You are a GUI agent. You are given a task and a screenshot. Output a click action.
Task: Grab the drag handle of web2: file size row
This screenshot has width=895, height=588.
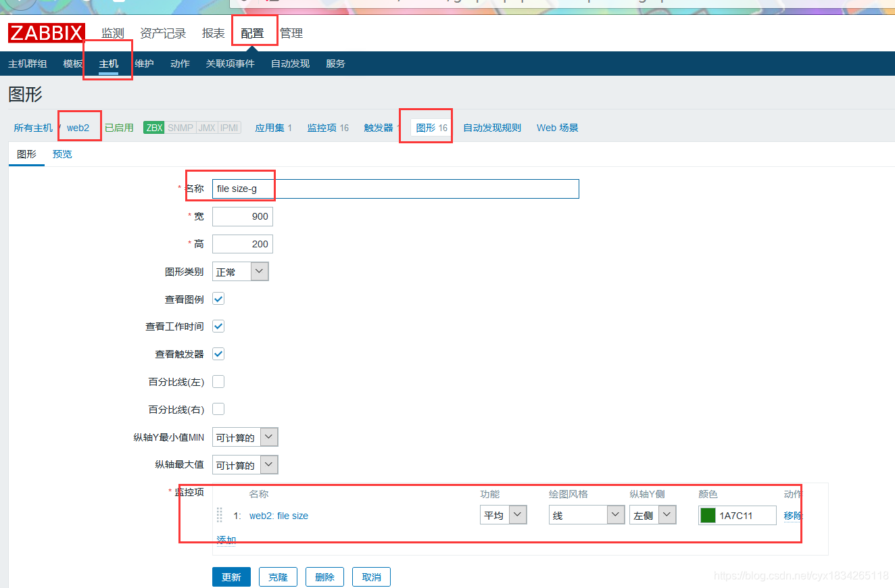pyautogui.click(x=220, y=515)
